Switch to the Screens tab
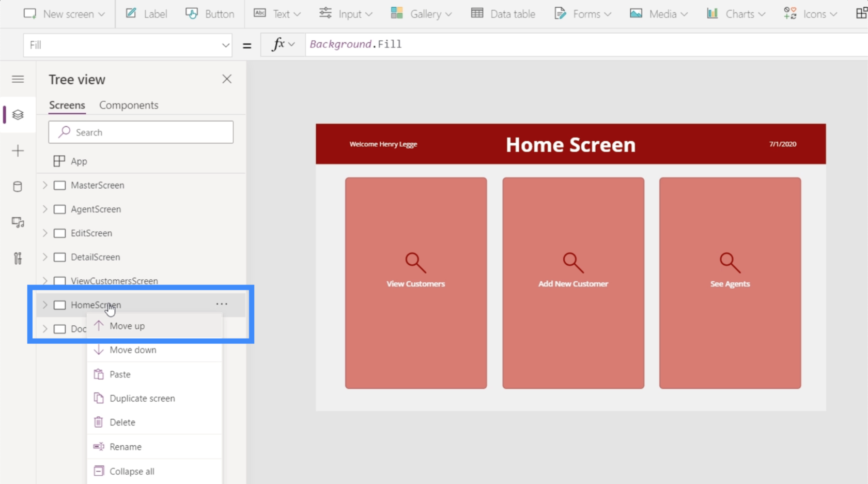The height and width of the screenshot is (484, 868). pos(67,105)
